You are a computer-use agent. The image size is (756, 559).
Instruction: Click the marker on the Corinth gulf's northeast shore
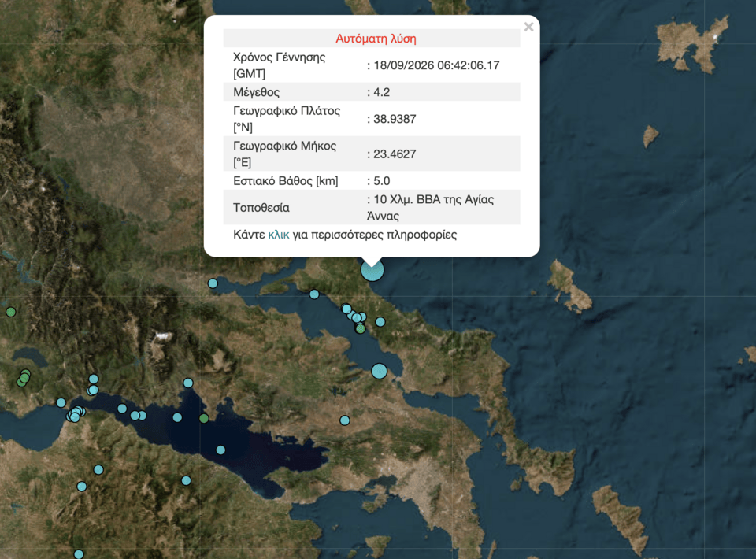tap(188, 383)
